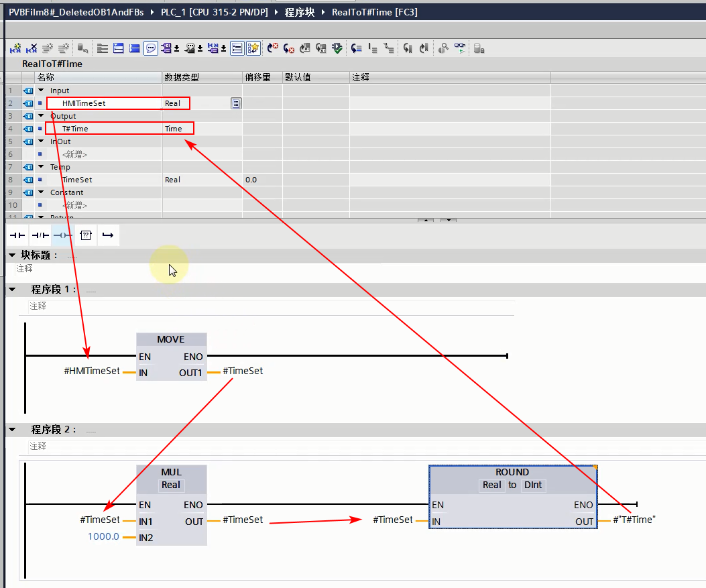Collapse the InOut section
The width and height of the screenshot is (706, 588).
[41, 141]
